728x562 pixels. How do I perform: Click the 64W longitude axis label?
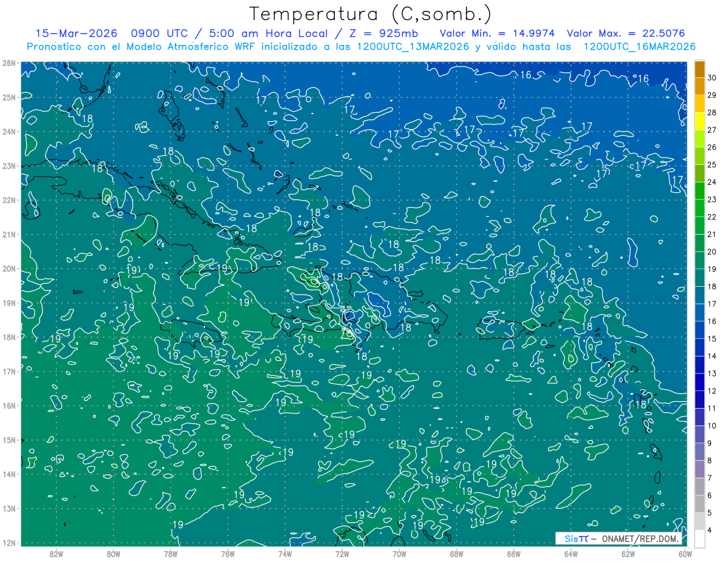(x=571, y=554)
